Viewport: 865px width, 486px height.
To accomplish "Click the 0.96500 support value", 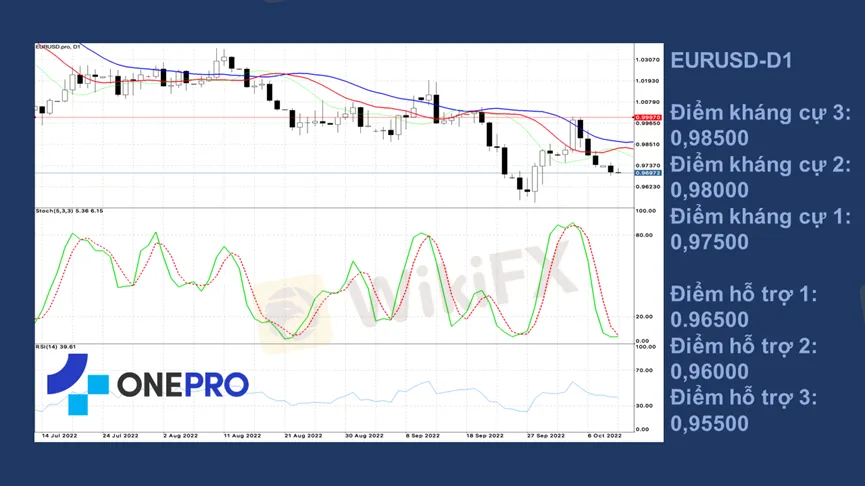I will point(709,319).
